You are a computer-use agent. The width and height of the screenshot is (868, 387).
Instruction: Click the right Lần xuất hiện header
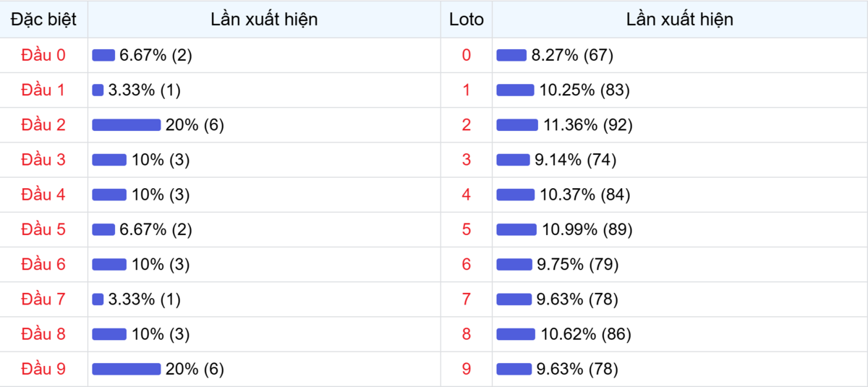(x=679, y=20)
